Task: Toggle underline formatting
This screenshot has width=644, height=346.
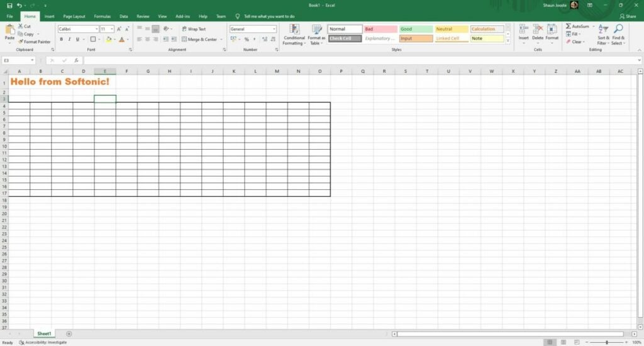Action: [x=77, y=40]
